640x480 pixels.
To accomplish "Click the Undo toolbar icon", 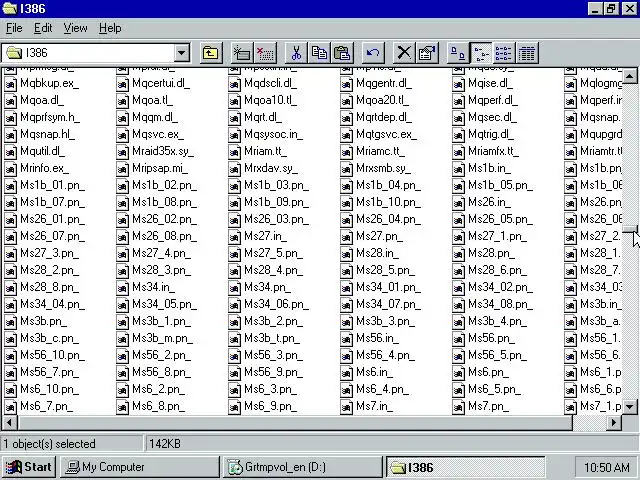I will point(373,53).
